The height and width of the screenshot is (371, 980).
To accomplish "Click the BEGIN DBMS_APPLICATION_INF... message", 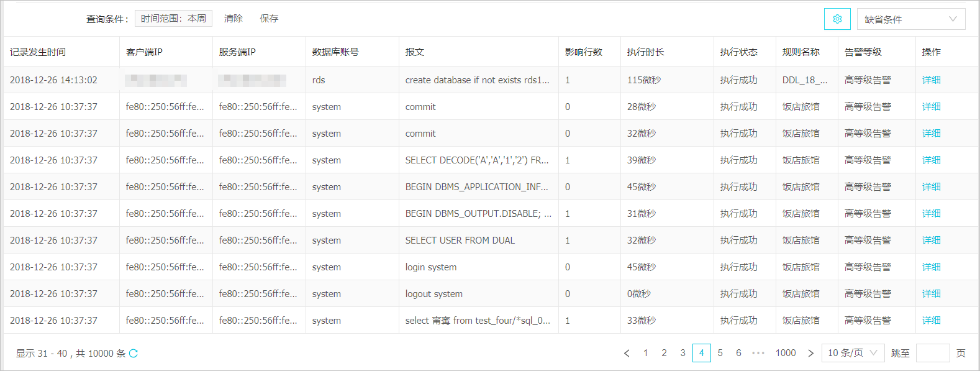I will (x=477, y=187).
